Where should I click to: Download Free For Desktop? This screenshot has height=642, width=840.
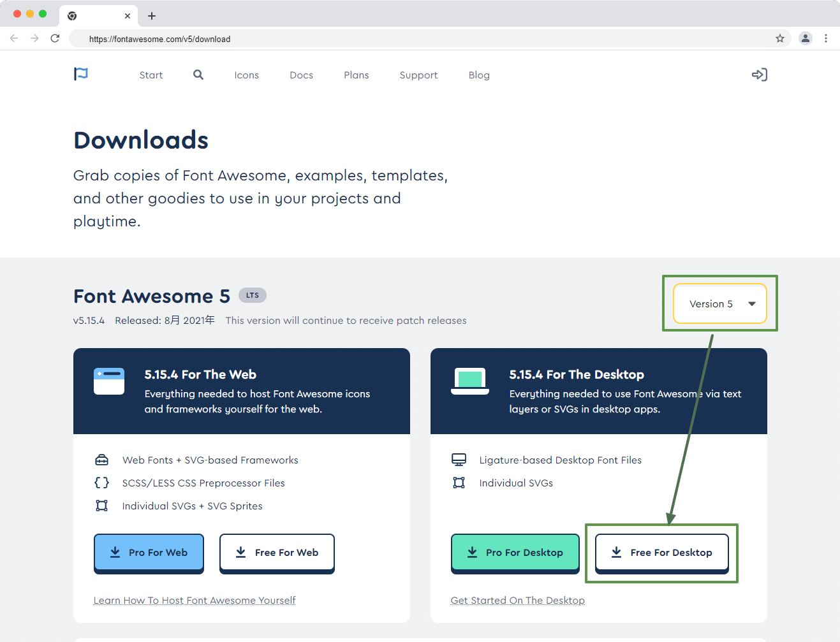[661, 552]
